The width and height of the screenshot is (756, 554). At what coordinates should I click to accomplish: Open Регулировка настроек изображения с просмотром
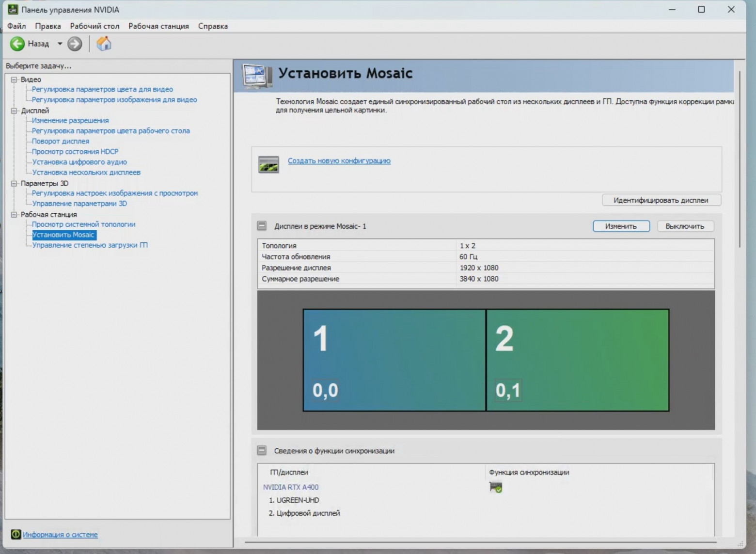[x=115, y=193]
